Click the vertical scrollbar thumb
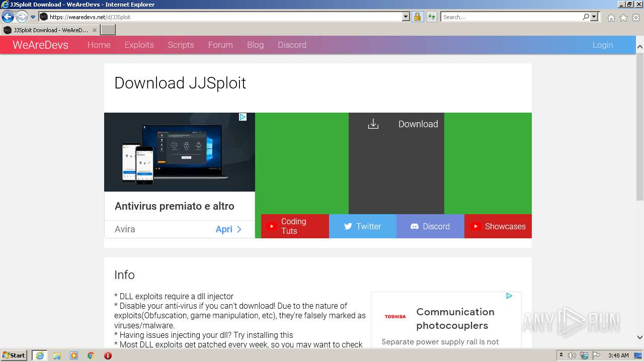Screen dimensions: 644x362 (640, 126)
